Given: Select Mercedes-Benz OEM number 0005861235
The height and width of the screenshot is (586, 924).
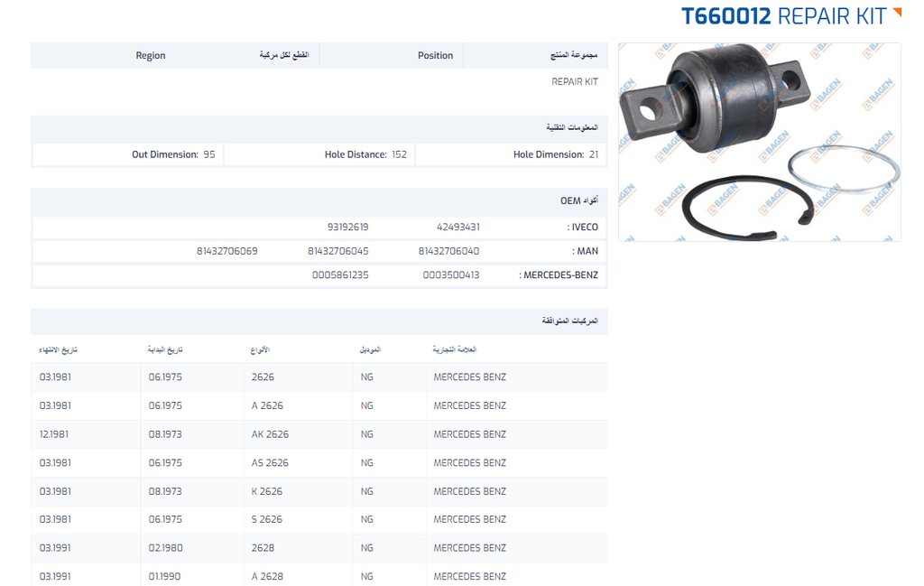Looking at the screenshot, I should 340,275.
